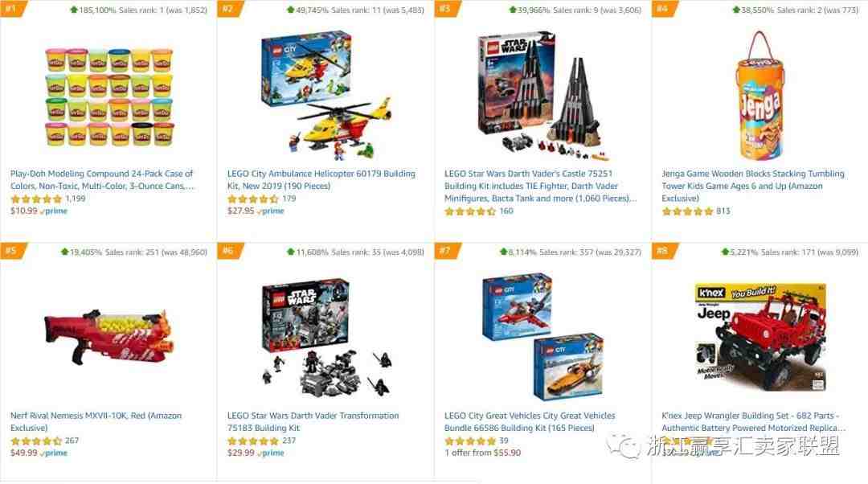Click the #1 orange rank badge
868x484 pixels.
(12, 9)
